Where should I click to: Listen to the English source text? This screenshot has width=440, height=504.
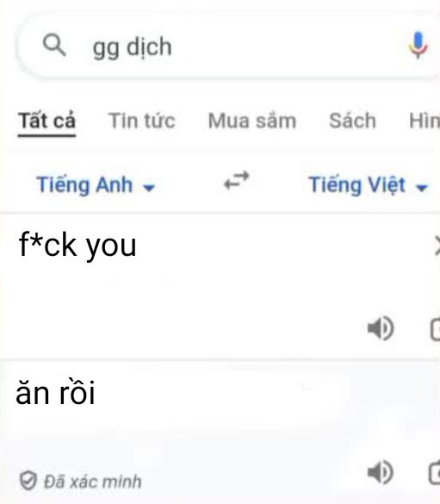tap(381, 328)
